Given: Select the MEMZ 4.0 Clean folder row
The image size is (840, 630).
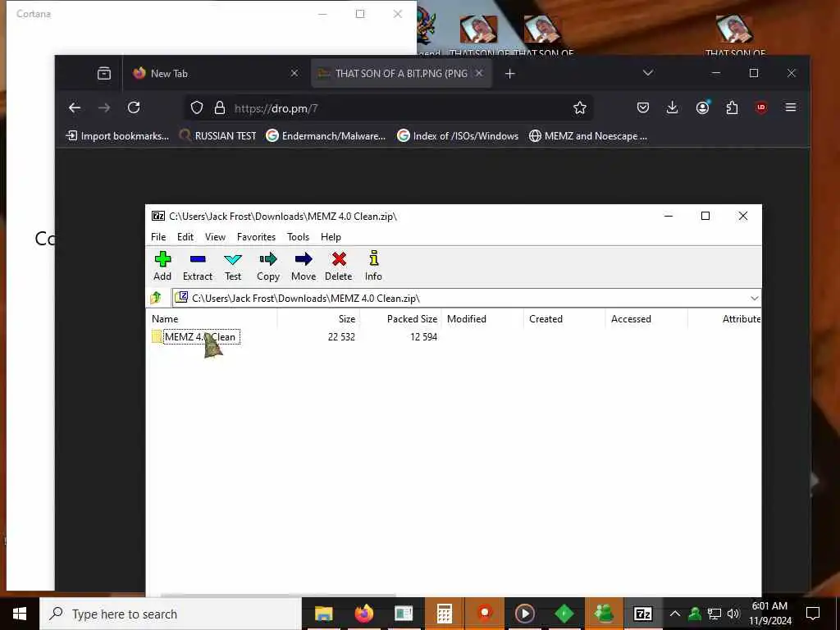Looking at the screenshot, I should click(x=195, y=337).
